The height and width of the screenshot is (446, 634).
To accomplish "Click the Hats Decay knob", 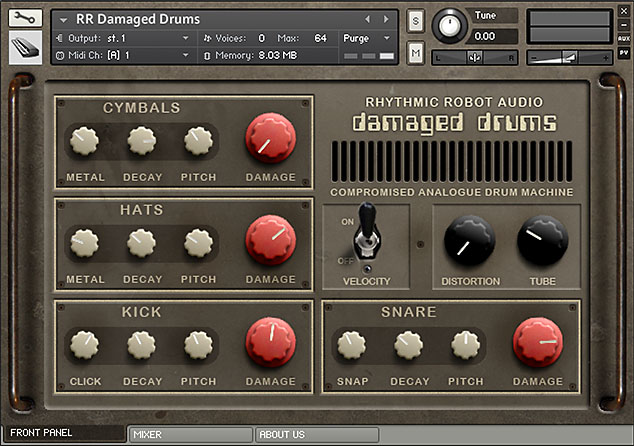I will click(142, 243).
